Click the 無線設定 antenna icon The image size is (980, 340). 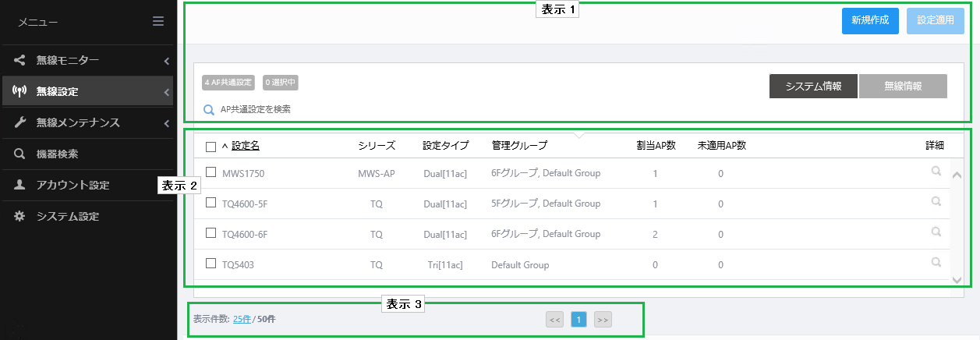[20, 91]
